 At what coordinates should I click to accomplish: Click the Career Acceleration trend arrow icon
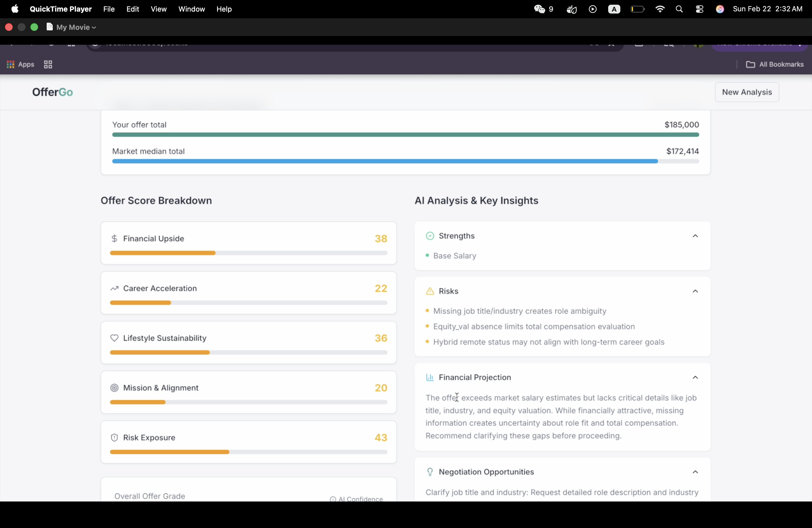click(115, 289)
